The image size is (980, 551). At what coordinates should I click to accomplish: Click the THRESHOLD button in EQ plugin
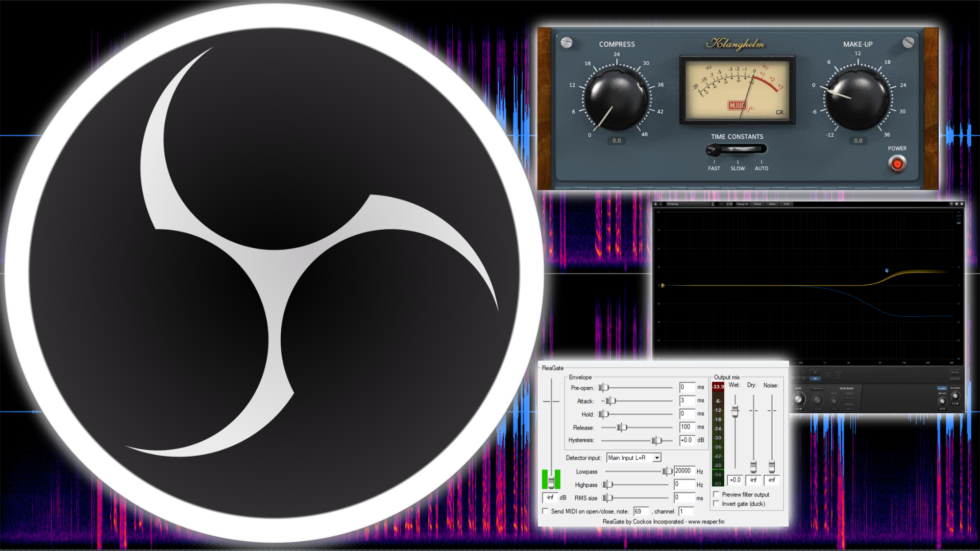pyautogui.click(x=817, y=388)
